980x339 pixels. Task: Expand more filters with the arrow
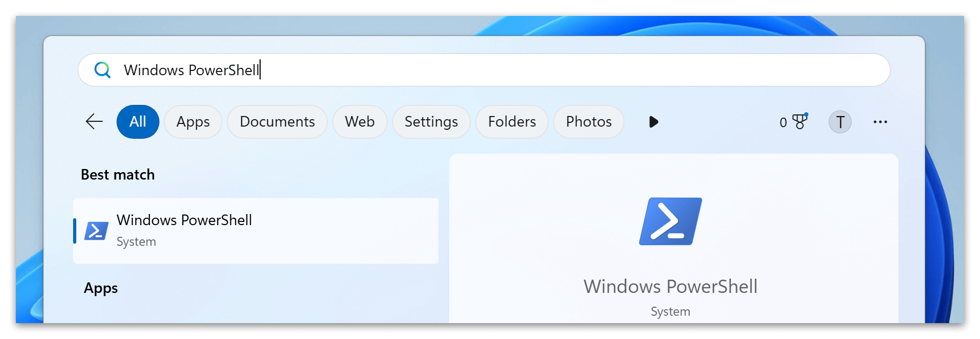(654, 122)
